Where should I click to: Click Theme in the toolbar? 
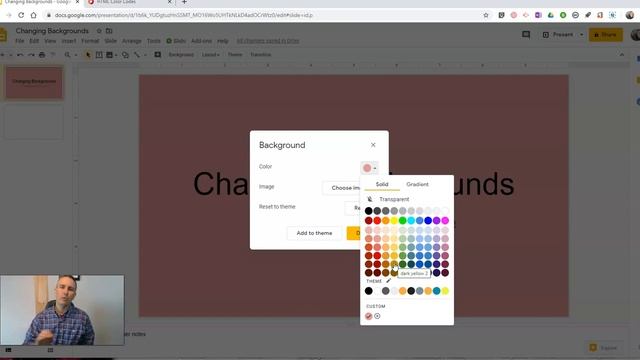click(x=235, y=55)
